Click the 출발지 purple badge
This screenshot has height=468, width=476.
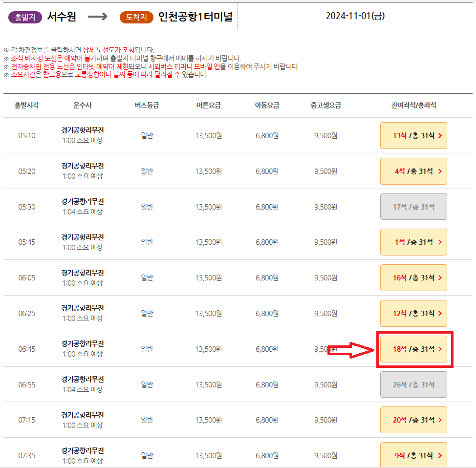25,17
